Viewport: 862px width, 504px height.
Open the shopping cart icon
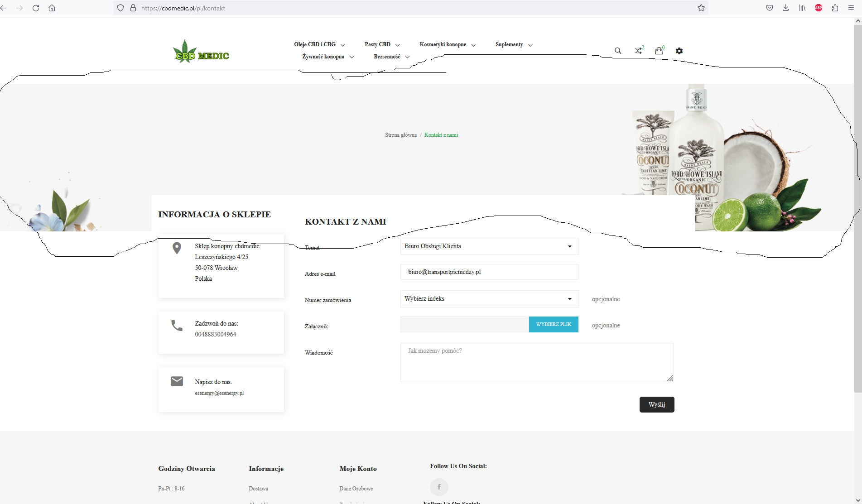[659, 50]
